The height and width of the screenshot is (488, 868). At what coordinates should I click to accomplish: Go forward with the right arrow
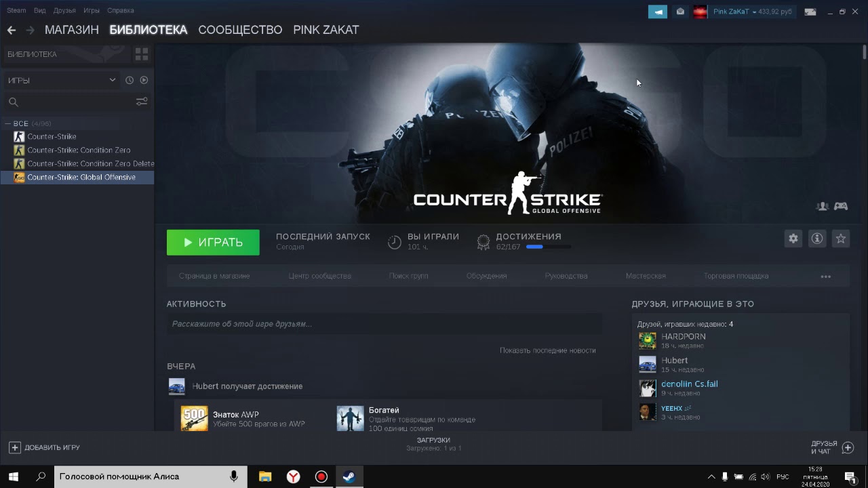coord(30,30)
